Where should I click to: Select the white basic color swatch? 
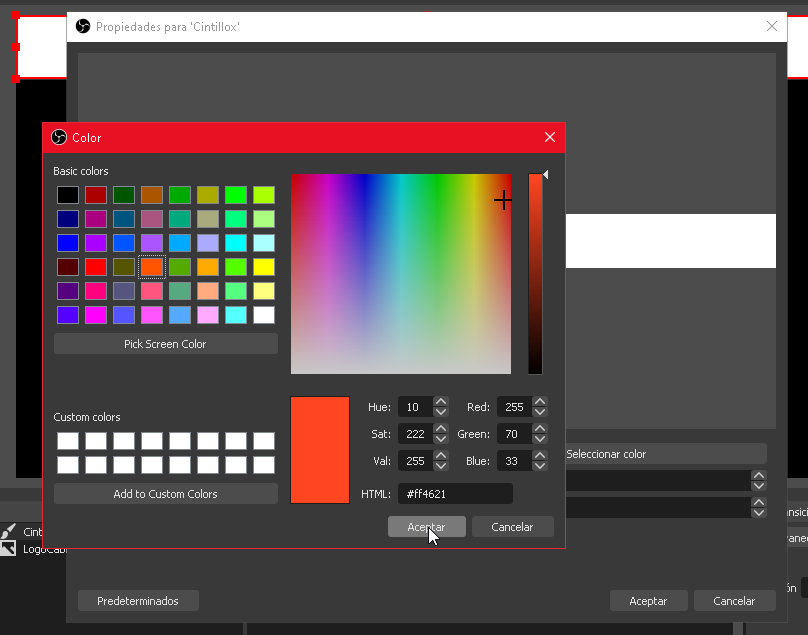tap(264, 315)
